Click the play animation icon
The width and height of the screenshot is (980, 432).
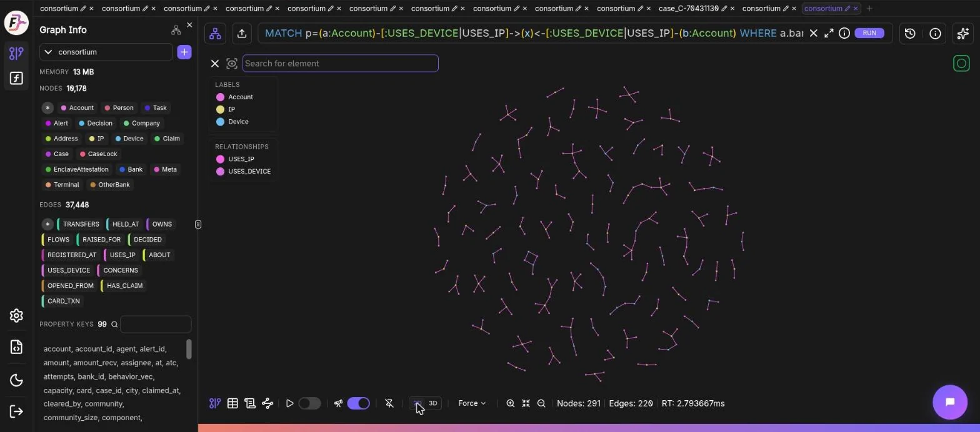[x=289, y=403]
